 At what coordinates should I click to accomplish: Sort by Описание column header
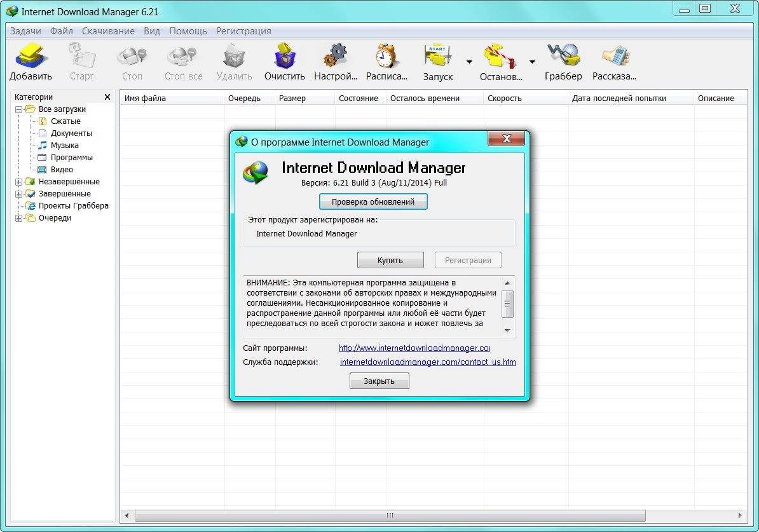[x=720, y=99]
